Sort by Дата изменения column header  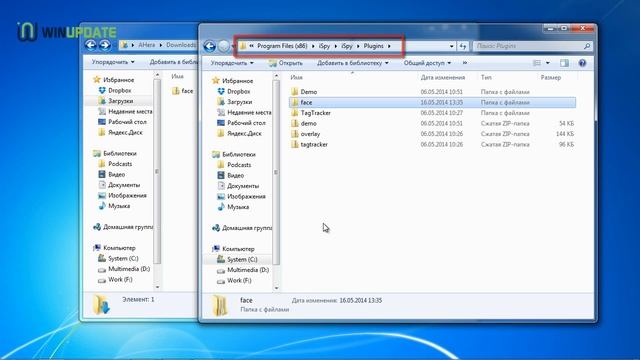tap(443, 77)
